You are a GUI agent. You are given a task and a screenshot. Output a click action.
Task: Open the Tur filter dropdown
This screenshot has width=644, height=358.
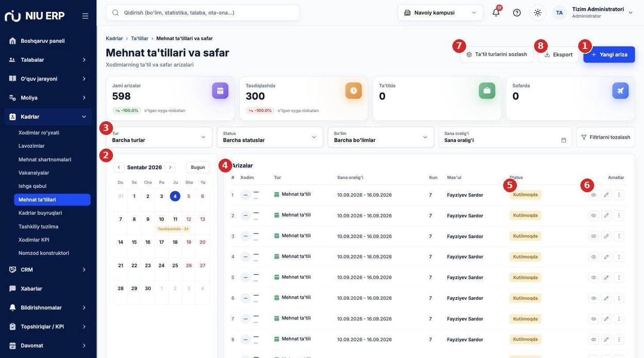(159, 137)
